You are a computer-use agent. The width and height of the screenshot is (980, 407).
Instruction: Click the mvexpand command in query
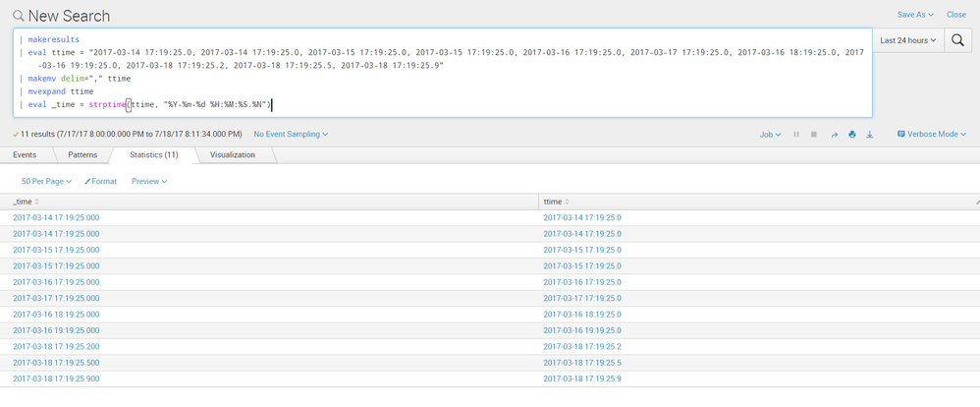coord(47,92)
